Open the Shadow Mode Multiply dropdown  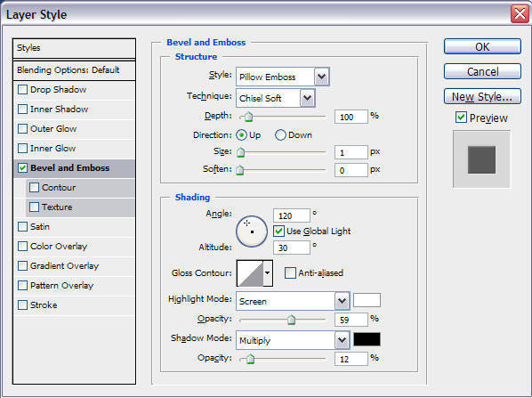click(x=293, y=340)
